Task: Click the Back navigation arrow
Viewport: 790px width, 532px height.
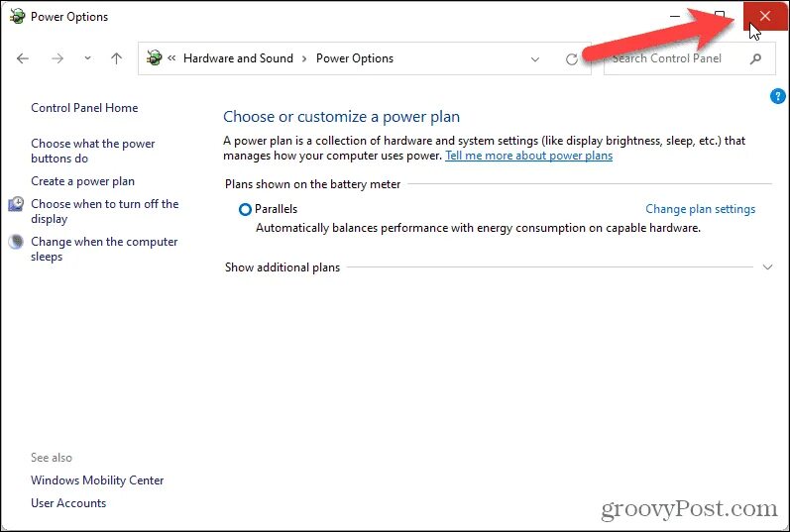Action: 23,58
